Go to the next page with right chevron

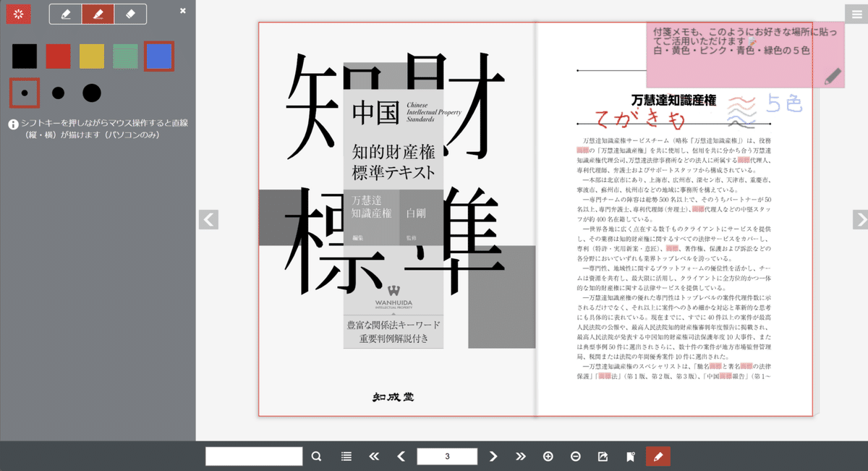click(x=493, y=456)
